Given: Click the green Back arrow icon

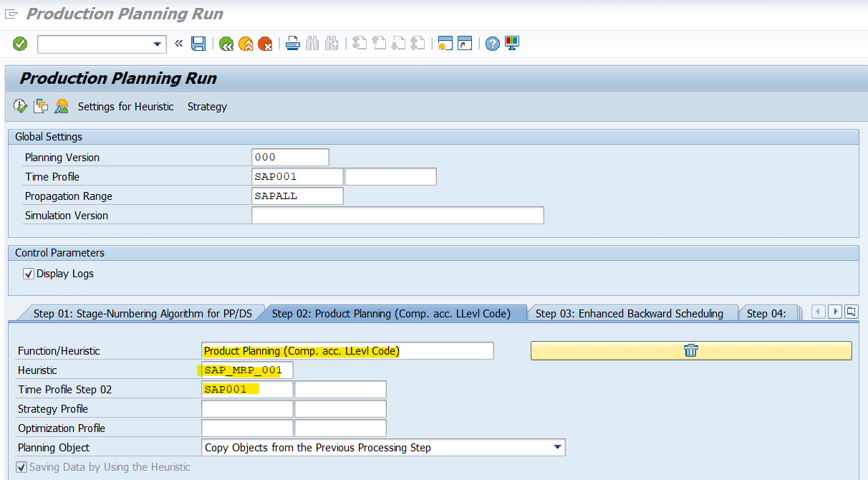Looking at the screenshot, I should tap(226, 43).
